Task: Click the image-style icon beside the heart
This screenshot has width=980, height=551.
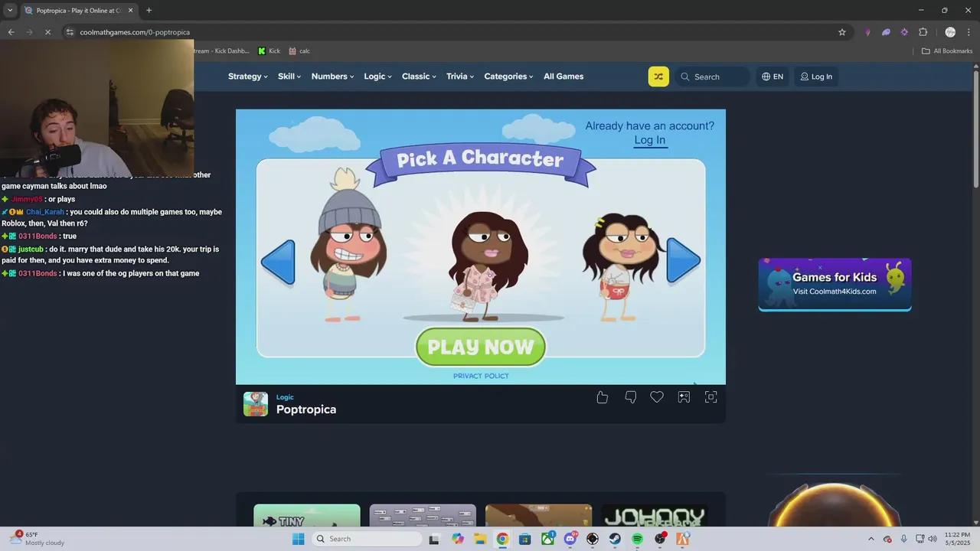Action: [x=684, y=396]
